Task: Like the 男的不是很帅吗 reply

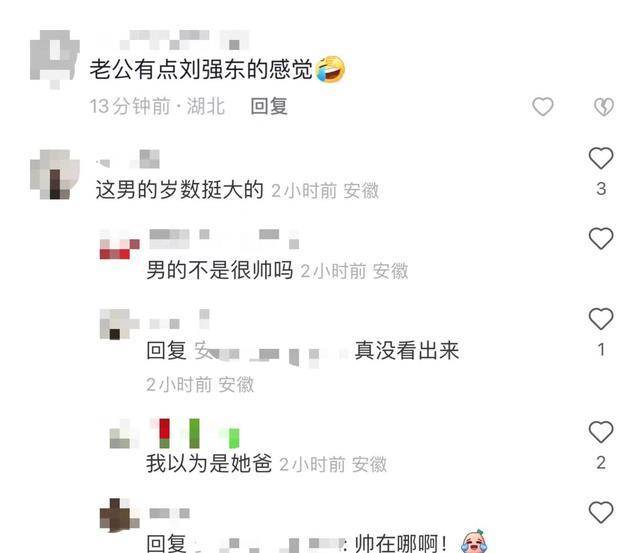Action: tap(601, 238)
